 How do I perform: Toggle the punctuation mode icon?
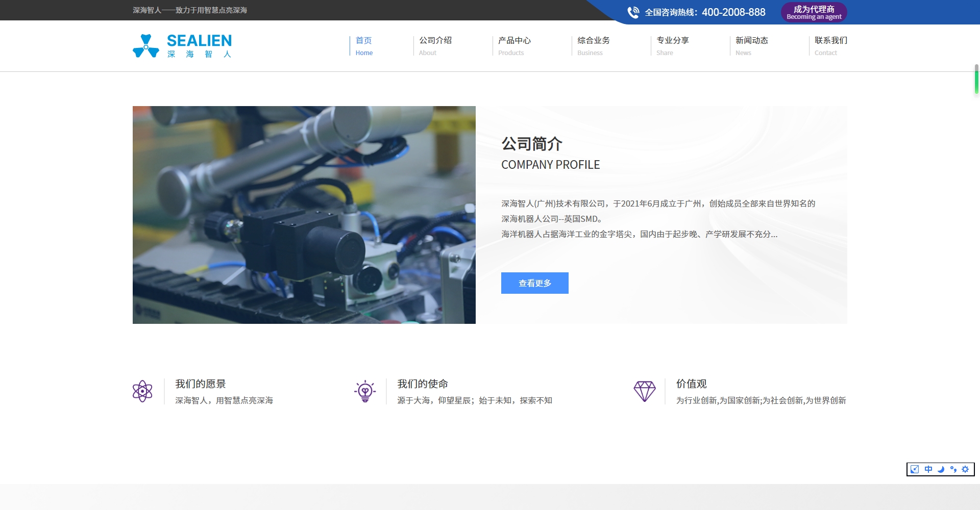pos(953,469)
